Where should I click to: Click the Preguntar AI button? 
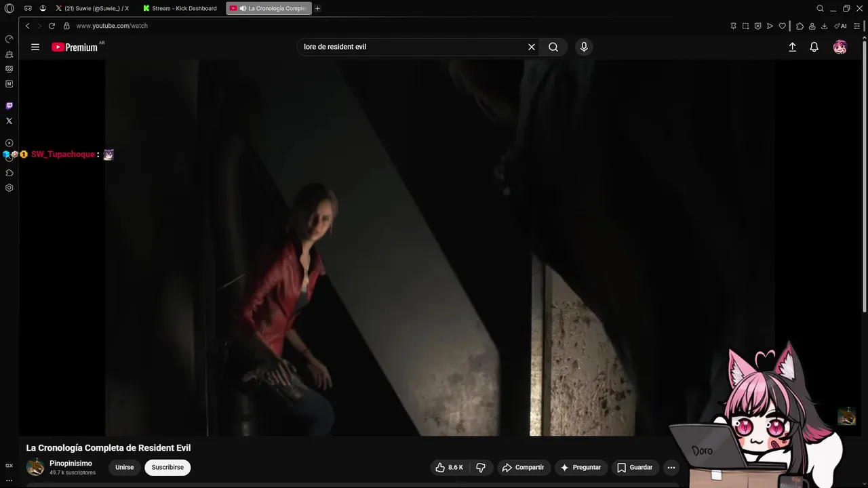click(x=580, y=467)
